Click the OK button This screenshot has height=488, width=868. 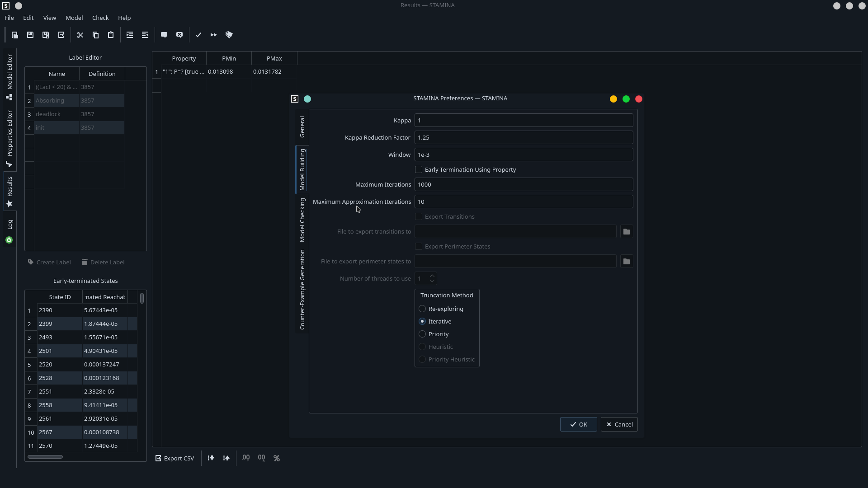pyautogui.click(x=578, y=425)
